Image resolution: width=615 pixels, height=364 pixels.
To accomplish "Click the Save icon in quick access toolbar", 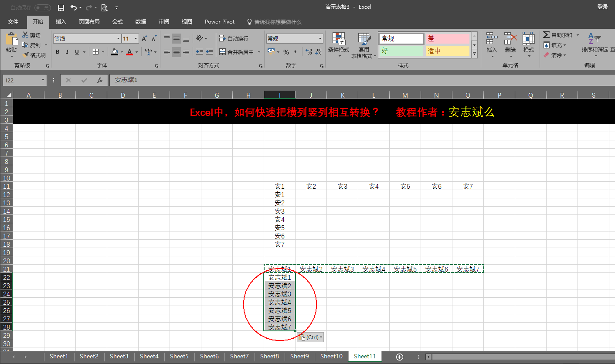I will (x=61, y=7).
